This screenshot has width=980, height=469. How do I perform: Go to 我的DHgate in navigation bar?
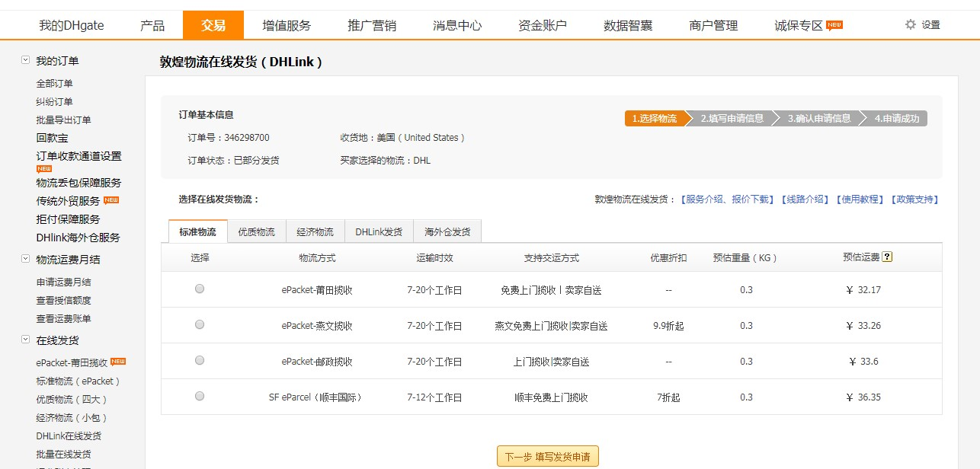click(72, 25)
